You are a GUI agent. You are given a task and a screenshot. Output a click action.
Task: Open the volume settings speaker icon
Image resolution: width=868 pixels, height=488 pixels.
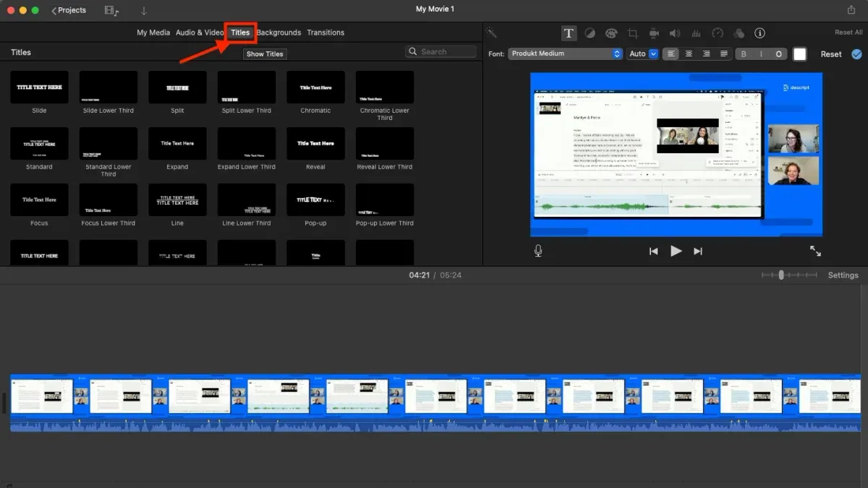pos(675,33)
